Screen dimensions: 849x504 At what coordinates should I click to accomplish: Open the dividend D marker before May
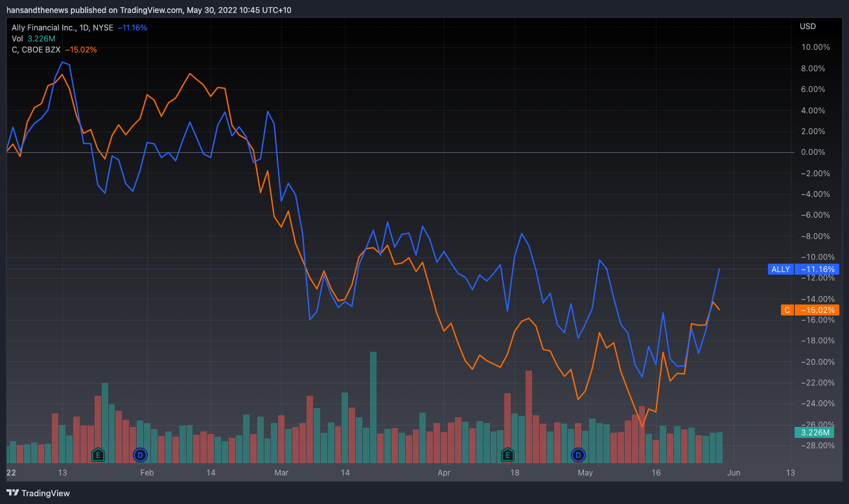click(577, 455)
